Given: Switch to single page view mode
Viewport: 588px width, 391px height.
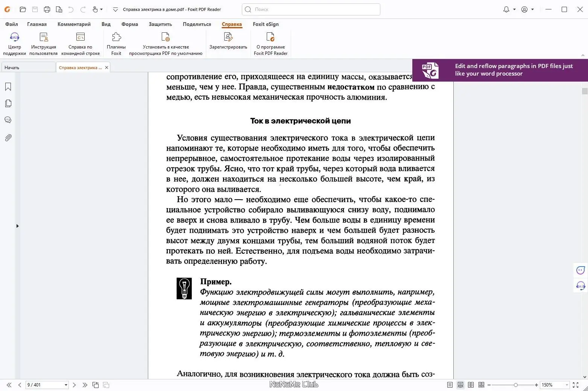Looking at the screenshot, I should click(449, 385).
